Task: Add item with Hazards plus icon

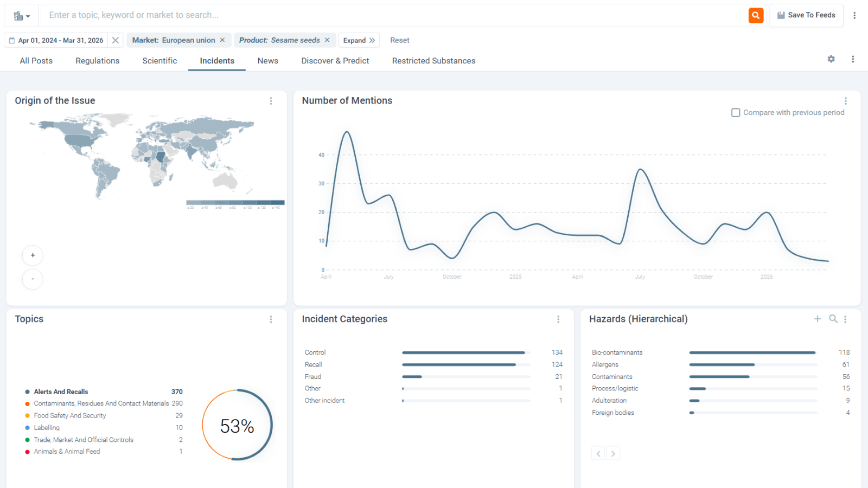Action: tap(817, 319)
